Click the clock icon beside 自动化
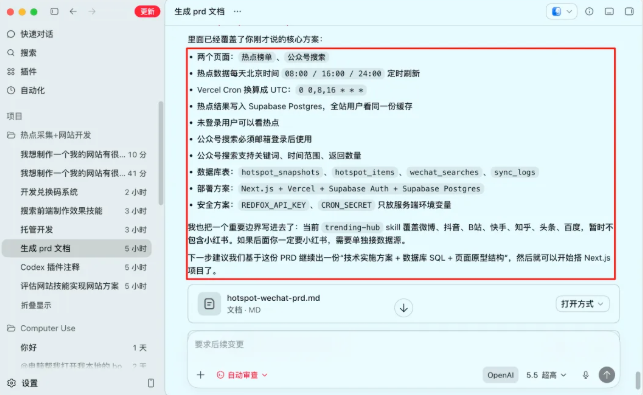643x395 pixels. coord(11,90)
